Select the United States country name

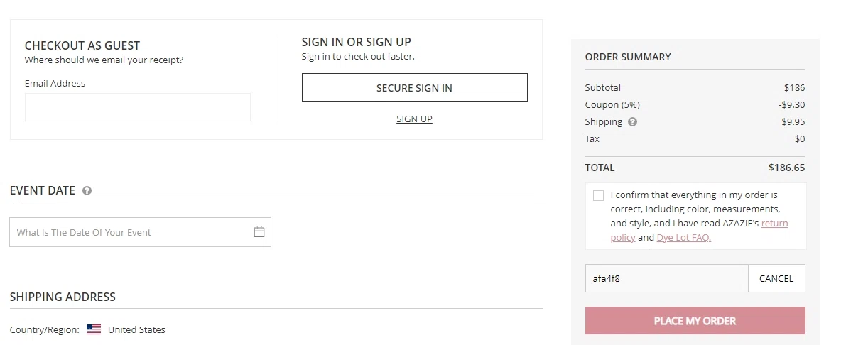(136, 329)
